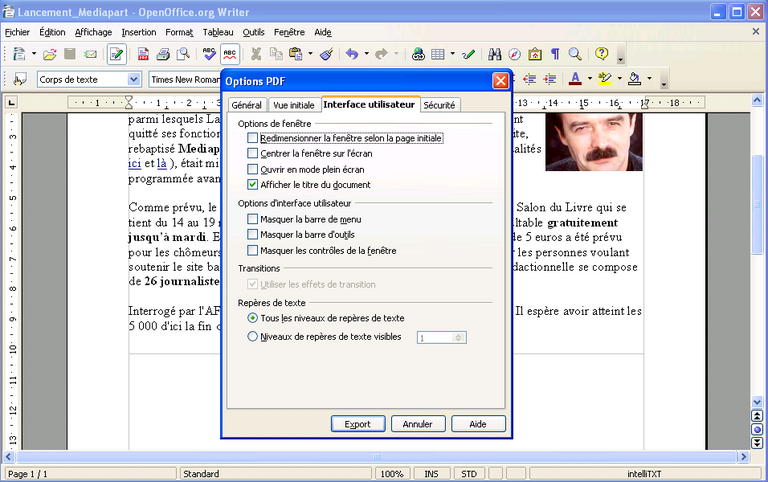Click the Save diskette icon

click(x=70, y=54)
